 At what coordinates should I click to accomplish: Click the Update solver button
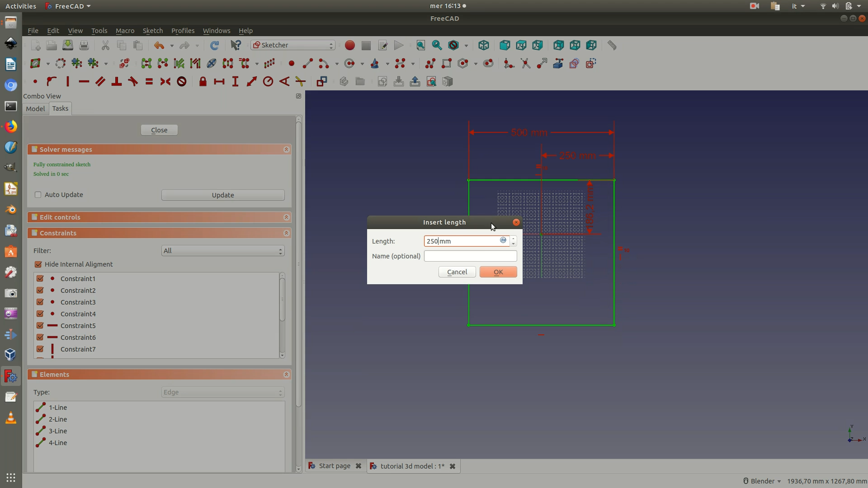tap(223, 195)
